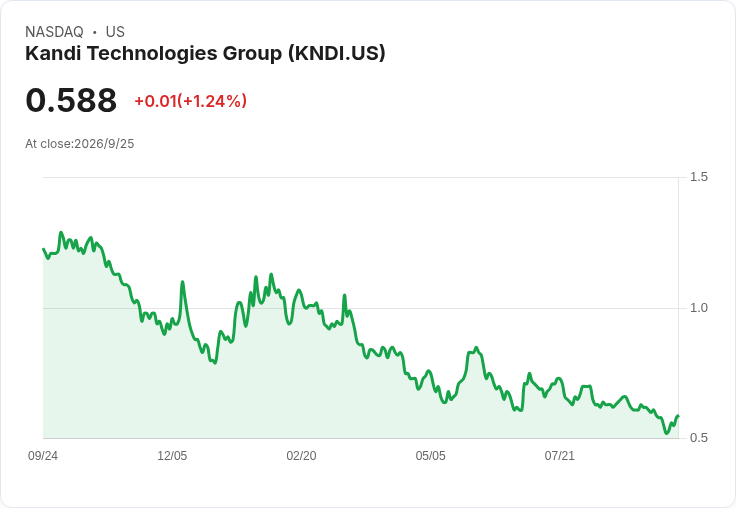Click the 09/24 date axis label

pyautogui.click(x=43, y=456)
